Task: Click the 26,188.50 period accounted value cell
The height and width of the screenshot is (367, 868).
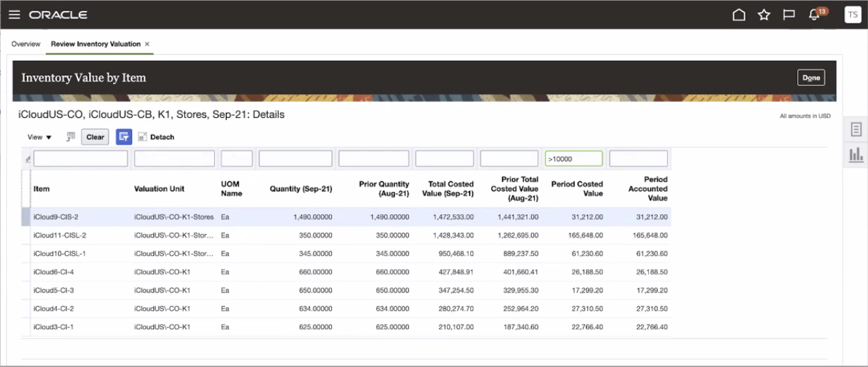Action: [651, 273]
